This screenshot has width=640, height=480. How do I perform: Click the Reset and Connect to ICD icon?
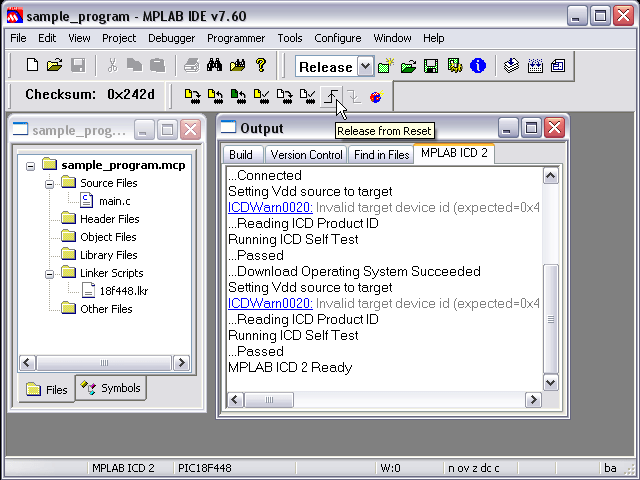point(376,96)
